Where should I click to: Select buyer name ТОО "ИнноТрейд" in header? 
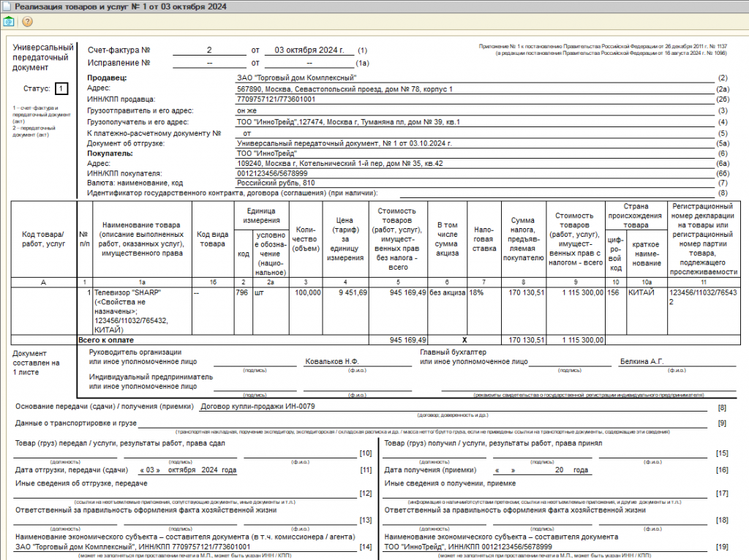point(266,154)
